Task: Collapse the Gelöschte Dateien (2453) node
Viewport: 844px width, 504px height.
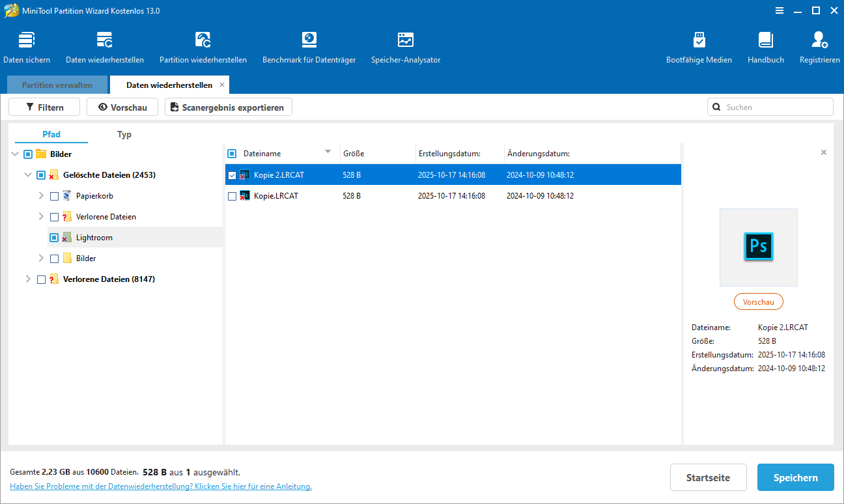Action: tap(28, 175)
